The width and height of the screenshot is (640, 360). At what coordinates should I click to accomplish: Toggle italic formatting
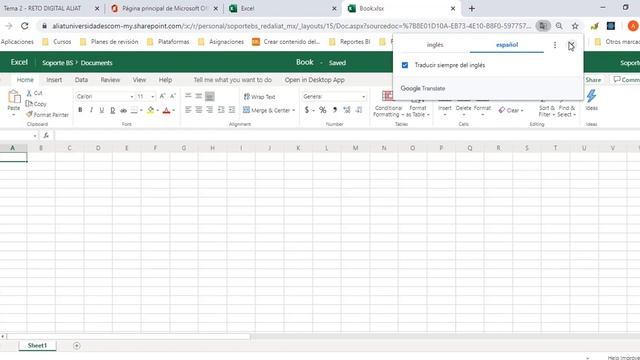coord(91,110)
